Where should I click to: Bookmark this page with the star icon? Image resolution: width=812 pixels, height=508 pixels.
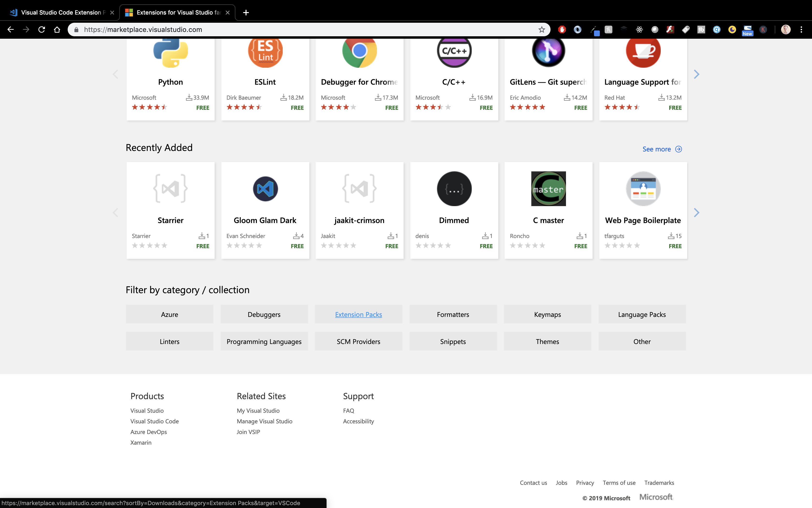point(542,30)
